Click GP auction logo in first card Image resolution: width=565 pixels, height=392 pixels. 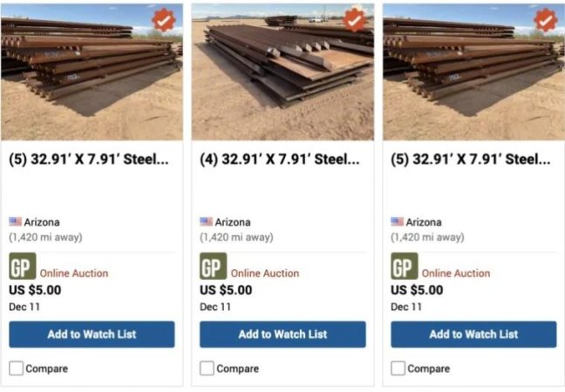[x=22, y=266]
